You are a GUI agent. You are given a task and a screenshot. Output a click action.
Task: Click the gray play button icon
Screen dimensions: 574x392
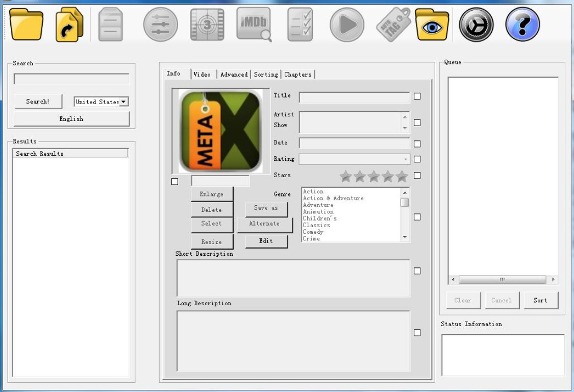click(x=346, y=24)
